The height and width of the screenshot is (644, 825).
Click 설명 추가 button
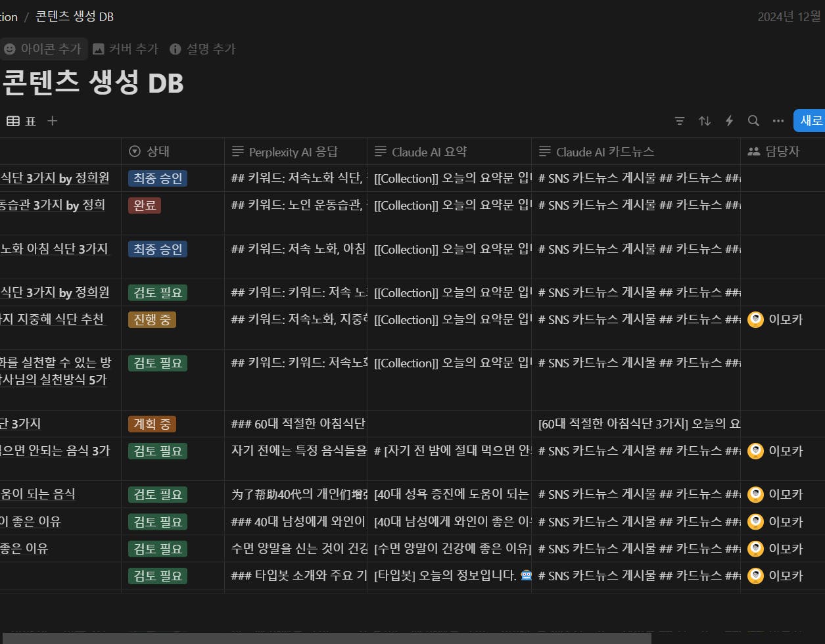(202, 49)
